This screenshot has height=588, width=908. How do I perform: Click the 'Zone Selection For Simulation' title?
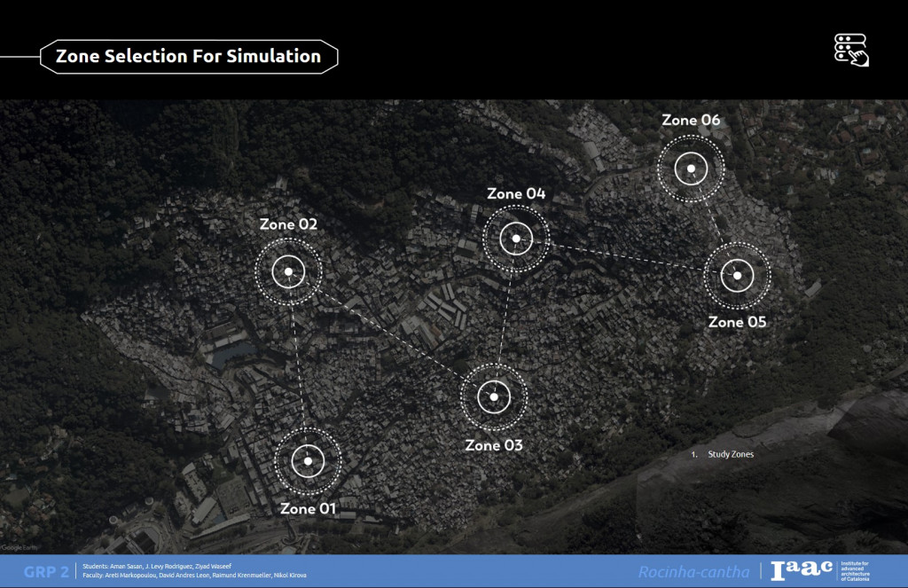[x=188, y=56]
